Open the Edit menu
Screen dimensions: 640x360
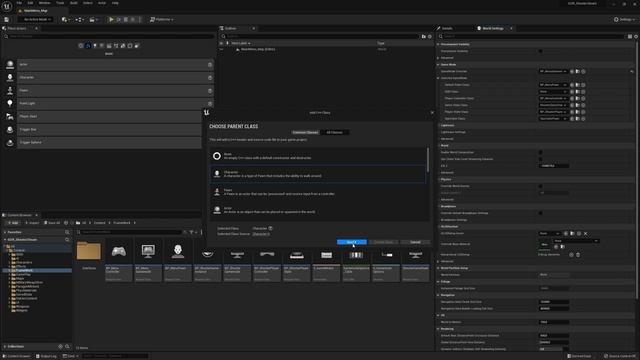pyautogui.click(x=30, y=3)
